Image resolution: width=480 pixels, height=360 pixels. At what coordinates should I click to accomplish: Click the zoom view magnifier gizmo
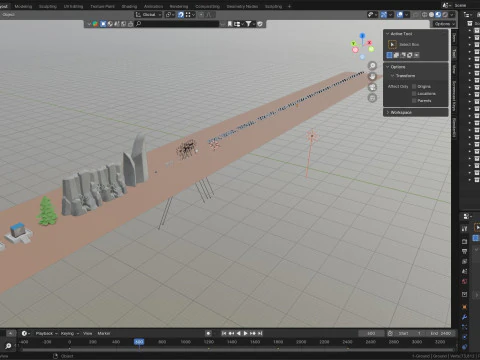(372, 66)
